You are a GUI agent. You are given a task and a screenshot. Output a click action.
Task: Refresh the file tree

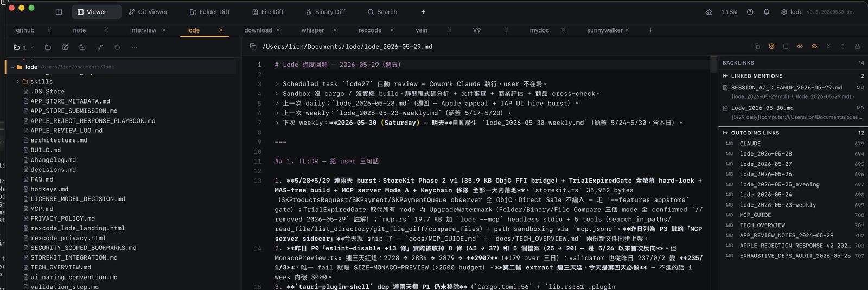(x=117, y=47)
